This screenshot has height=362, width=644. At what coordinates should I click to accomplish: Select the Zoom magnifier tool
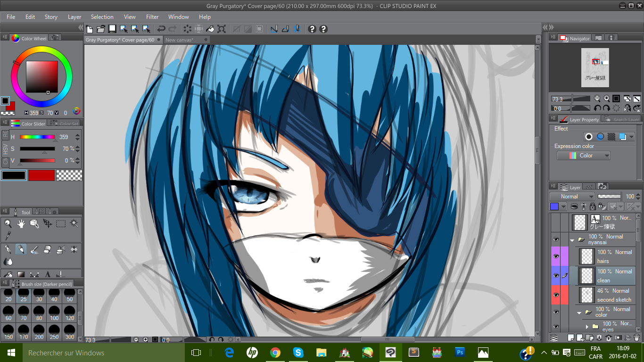tap(8, 223)
